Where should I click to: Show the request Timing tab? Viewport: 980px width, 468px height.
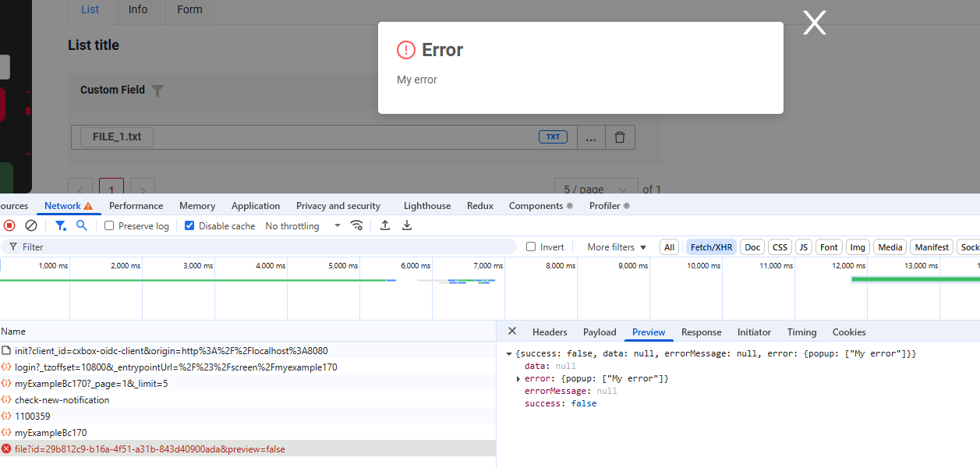(801, 332)
